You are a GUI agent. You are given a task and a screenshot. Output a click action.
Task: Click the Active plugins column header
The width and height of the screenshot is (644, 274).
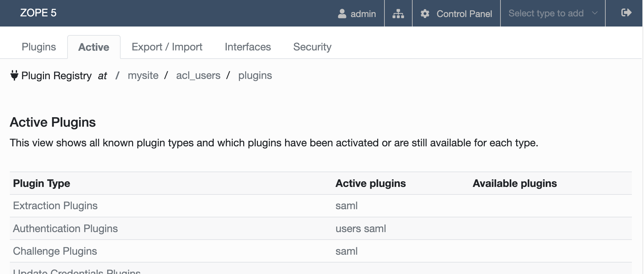tap(371, 183)
